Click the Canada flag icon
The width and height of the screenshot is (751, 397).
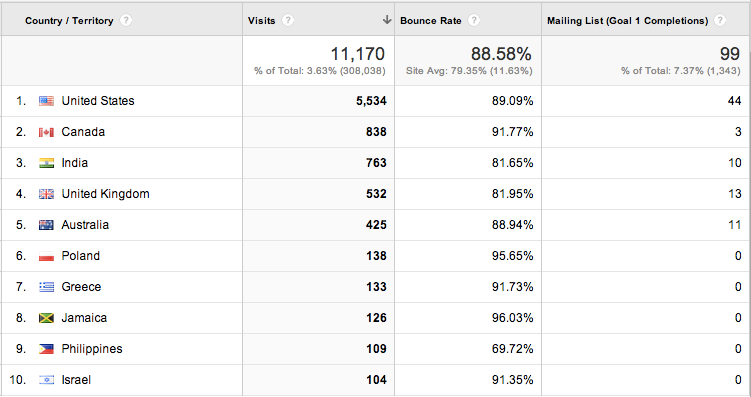[46, 132]
